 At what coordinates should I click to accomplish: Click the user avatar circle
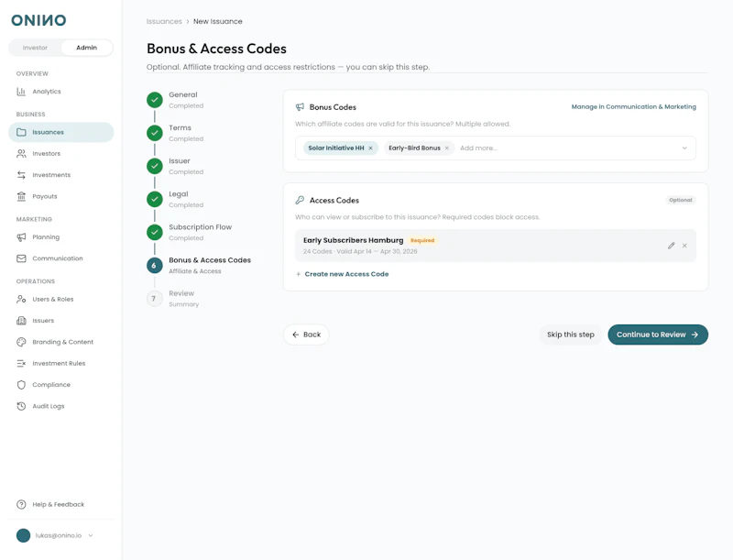coord(24,535)
